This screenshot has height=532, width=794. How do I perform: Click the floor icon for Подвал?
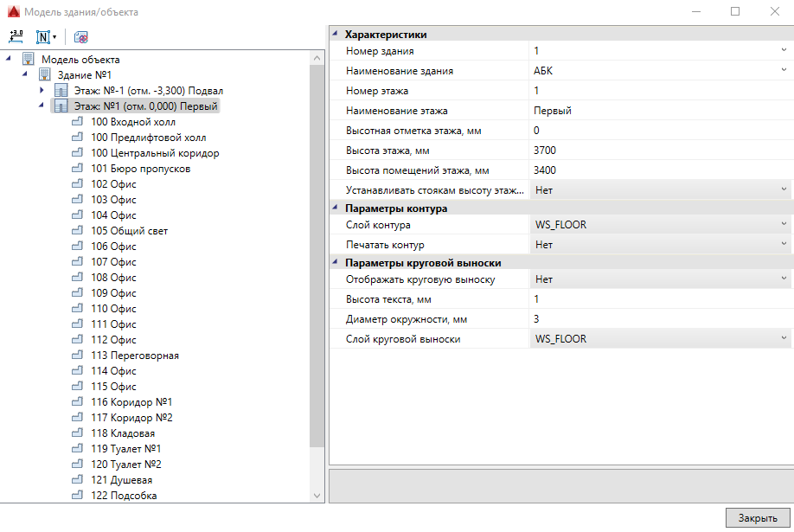click(61, 91)
